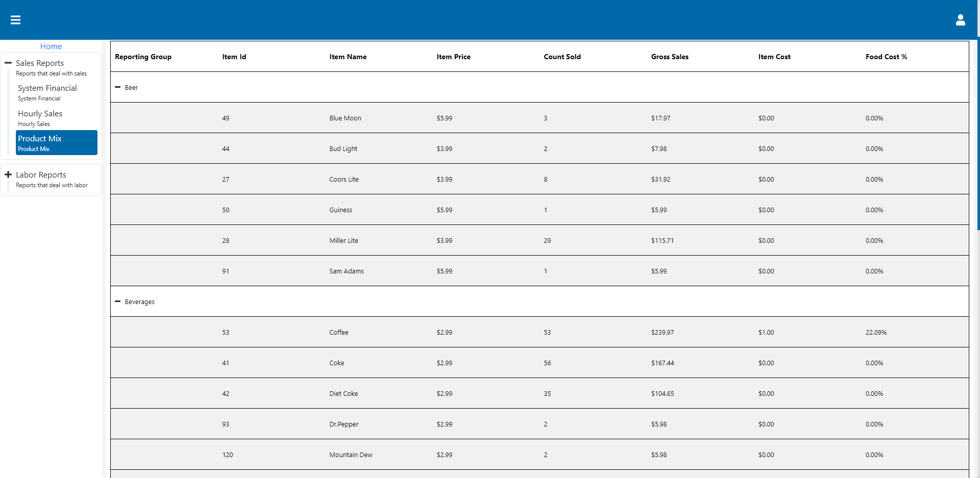Click the 22.09% food cost value
This screenshot has height=478, width=980.
point(876,332)
